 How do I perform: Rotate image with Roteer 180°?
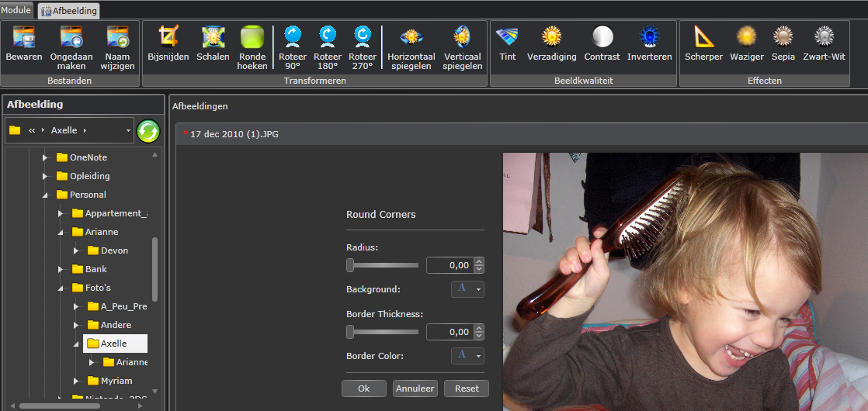click(327, 36)
